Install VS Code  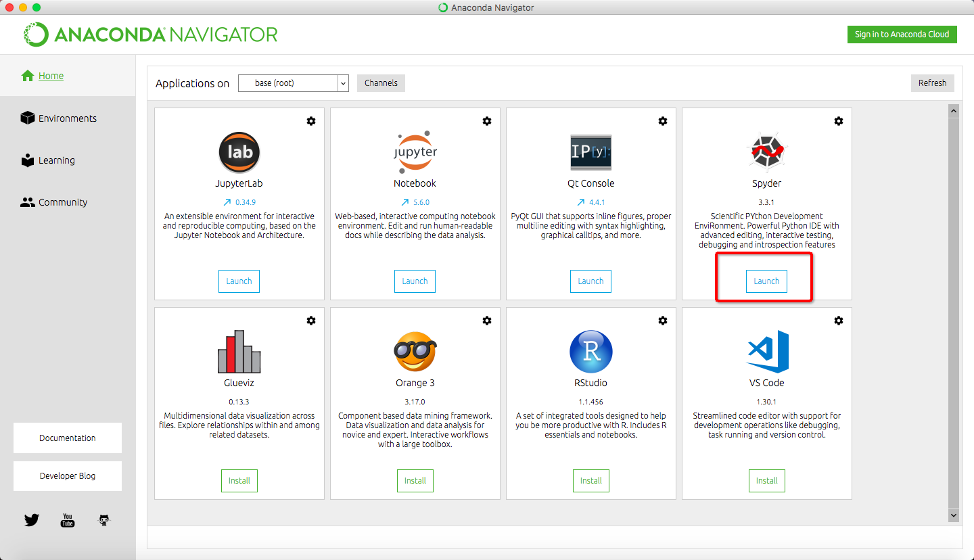point(767,481)
